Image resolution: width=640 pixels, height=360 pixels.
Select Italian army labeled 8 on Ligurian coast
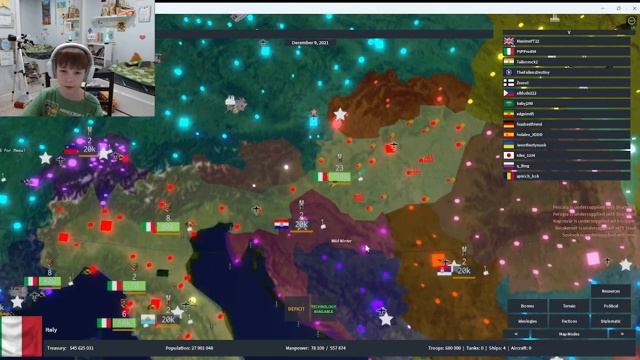pyautogui.click(x=42, y=281)
